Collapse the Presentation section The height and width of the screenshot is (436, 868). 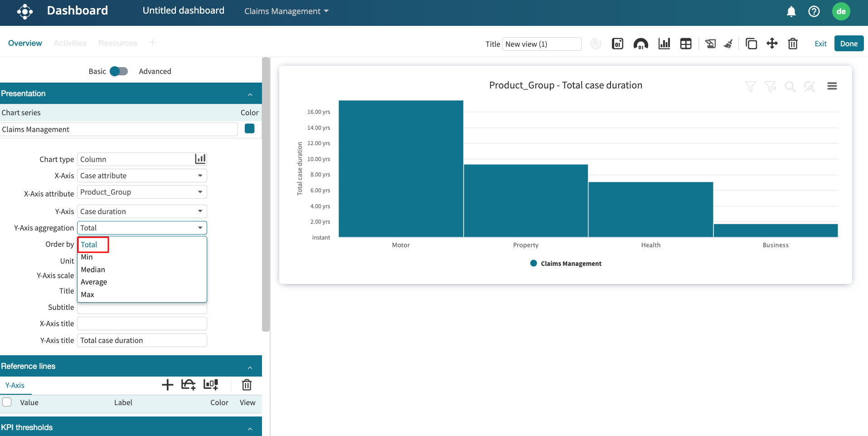coord(250,94)
